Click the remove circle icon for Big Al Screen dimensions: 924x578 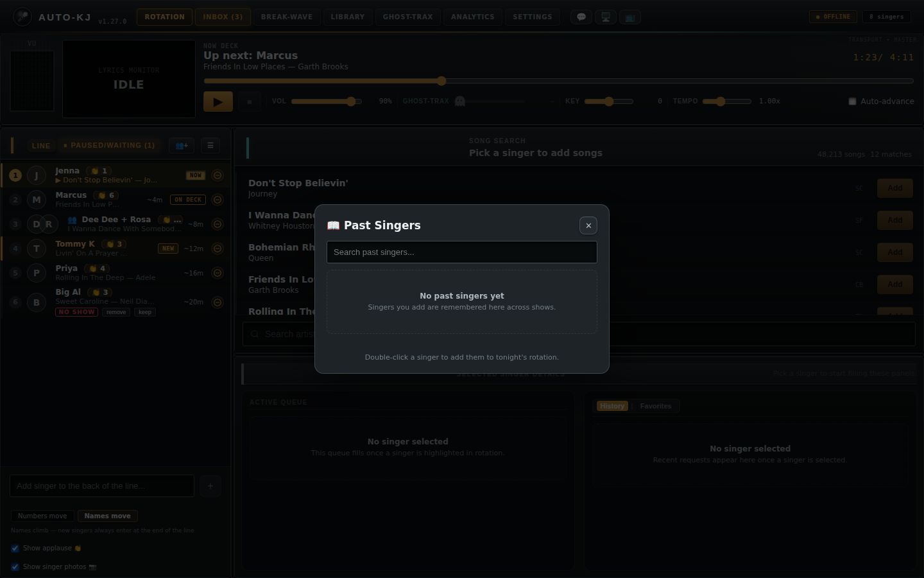218,302
